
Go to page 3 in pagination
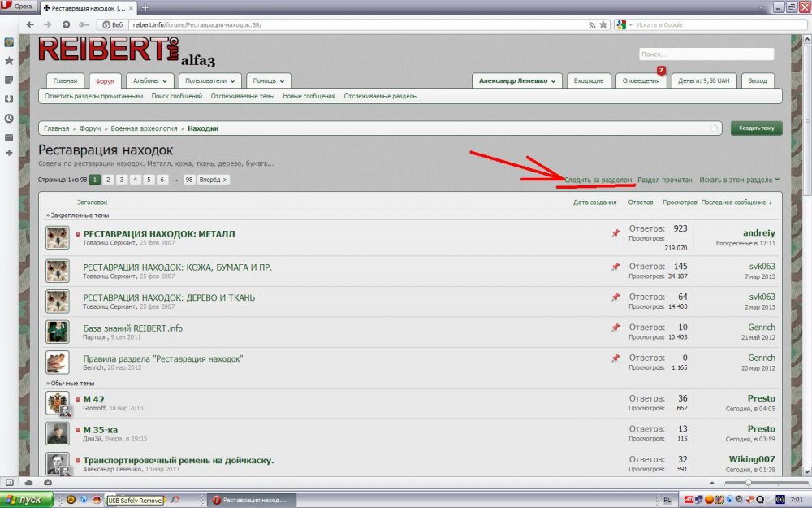(122, 180)
